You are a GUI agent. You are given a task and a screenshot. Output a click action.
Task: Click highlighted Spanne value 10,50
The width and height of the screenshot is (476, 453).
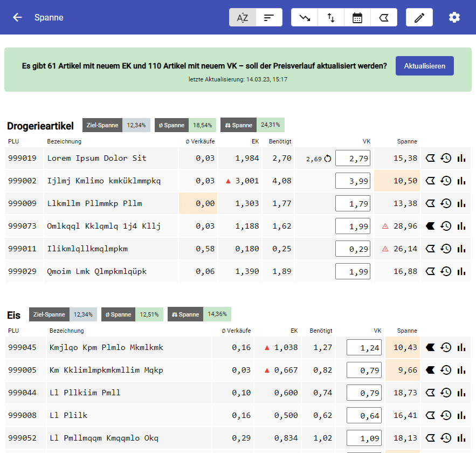point(397,181)
